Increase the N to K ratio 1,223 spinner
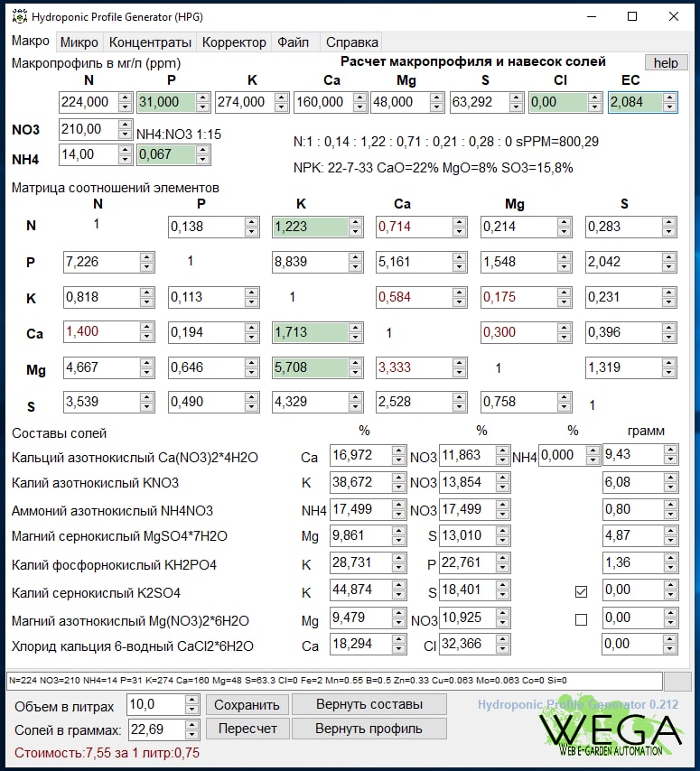Image resolution: width=700 pixels, height=771 pixels. 356,222
